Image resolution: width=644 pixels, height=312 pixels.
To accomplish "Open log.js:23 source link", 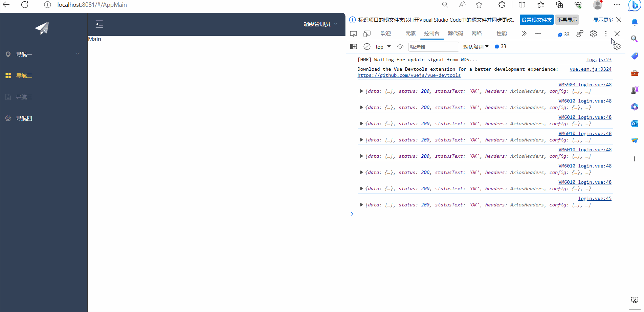I will click(x=599, y=60).
